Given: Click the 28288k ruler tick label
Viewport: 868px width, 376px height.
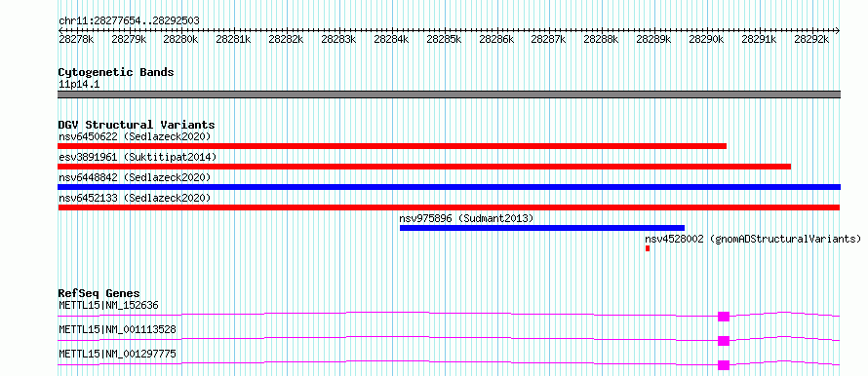Looking at the screenshot, I should tap(601, 39).
